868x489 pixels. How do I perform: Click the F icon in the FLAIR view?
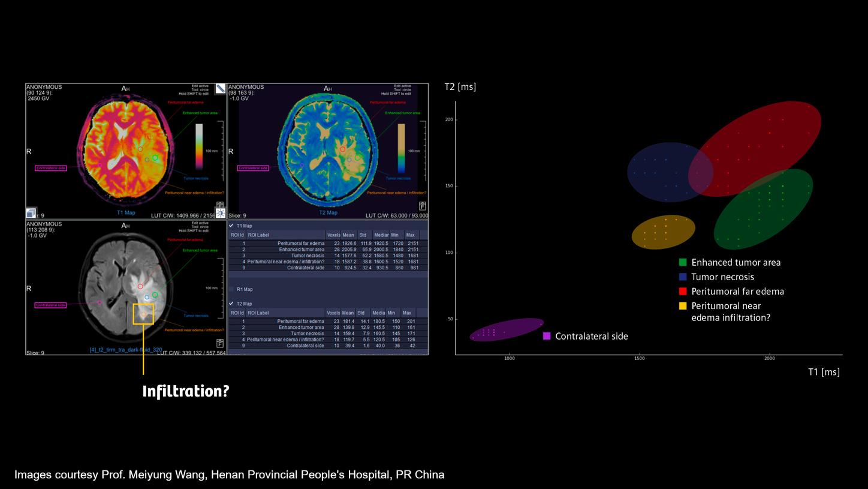coord(221,343)
